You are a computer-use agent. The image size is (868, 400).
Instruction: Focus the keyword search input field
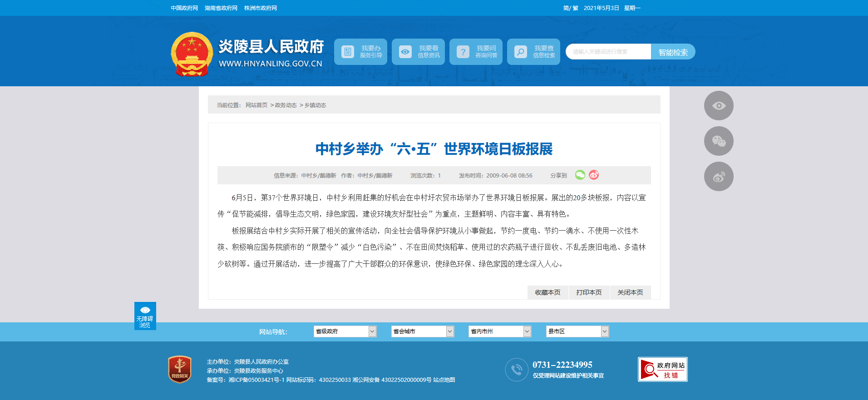pyautogui.click(x=608, y=52)
